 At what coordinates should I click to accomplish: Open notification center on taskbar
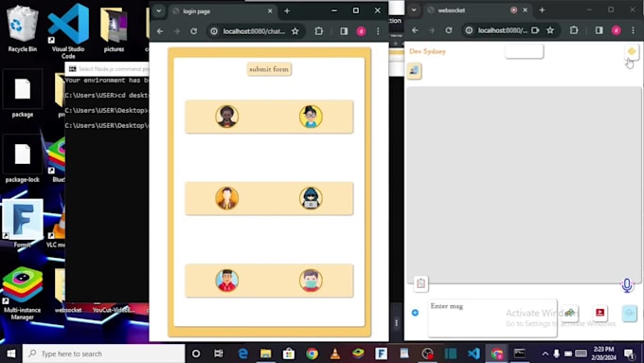629,354
